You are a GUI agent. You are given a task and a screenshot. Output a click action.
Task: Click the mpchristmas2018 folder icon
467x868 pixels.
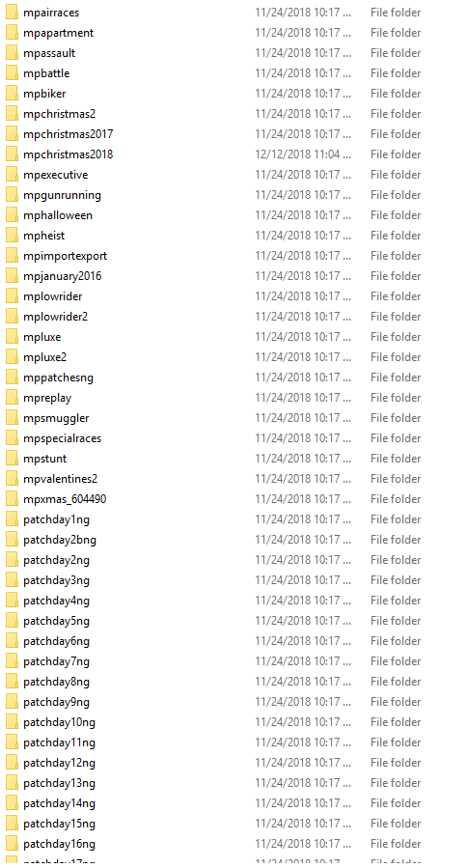[x=12, y=154]
